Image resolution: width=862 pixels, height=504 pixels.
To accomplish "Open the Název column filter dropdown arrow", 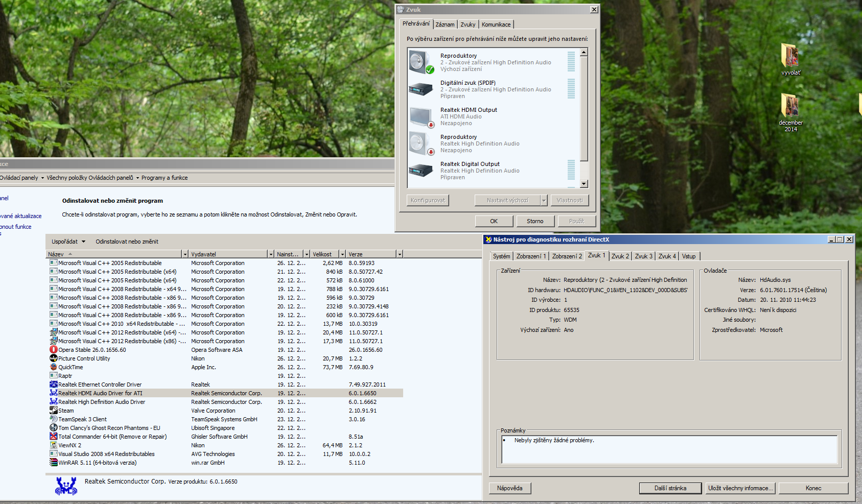I will 185,254.
